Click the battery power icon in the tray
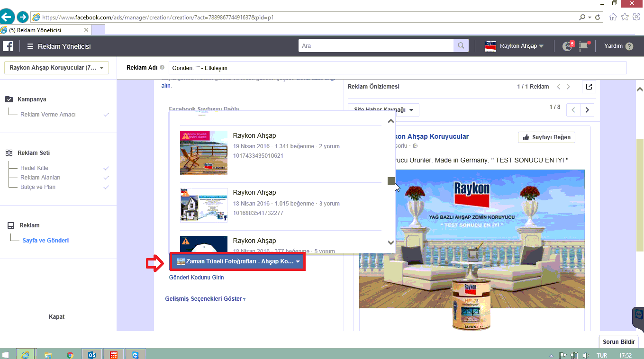Image resolution: width=644 pixels, height=359 pixels. 574,355
